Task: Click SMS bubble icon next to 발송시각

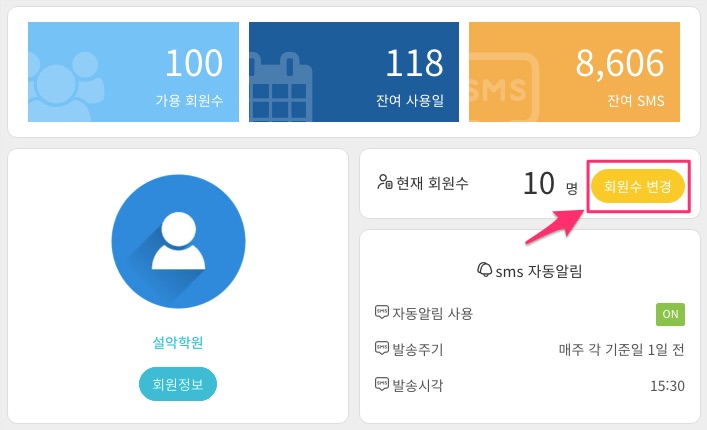Action: 382,384
